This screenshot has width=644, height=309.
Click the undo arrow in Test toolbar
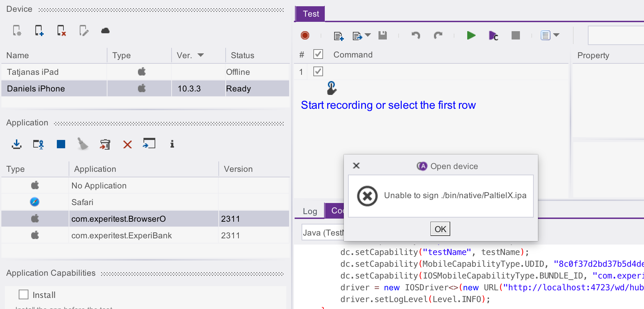pyautogui.click(x=416, y=35)
